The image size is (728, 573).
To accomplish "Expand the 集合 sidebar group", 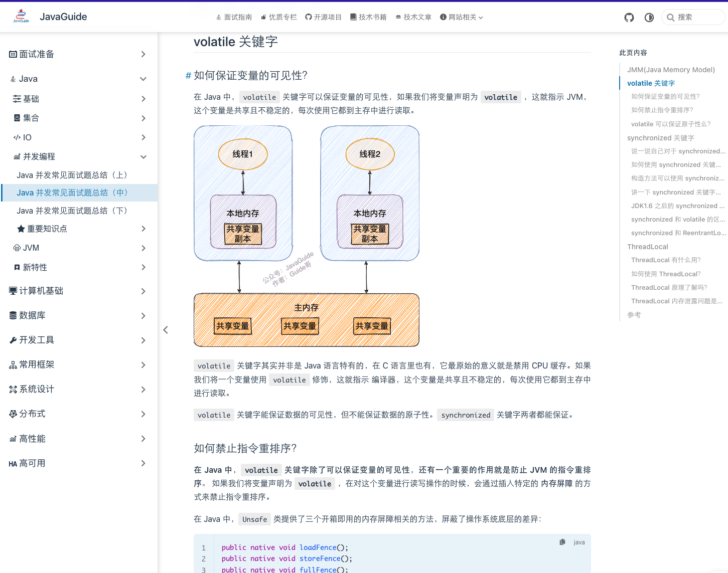I will [x=80, y=118].
